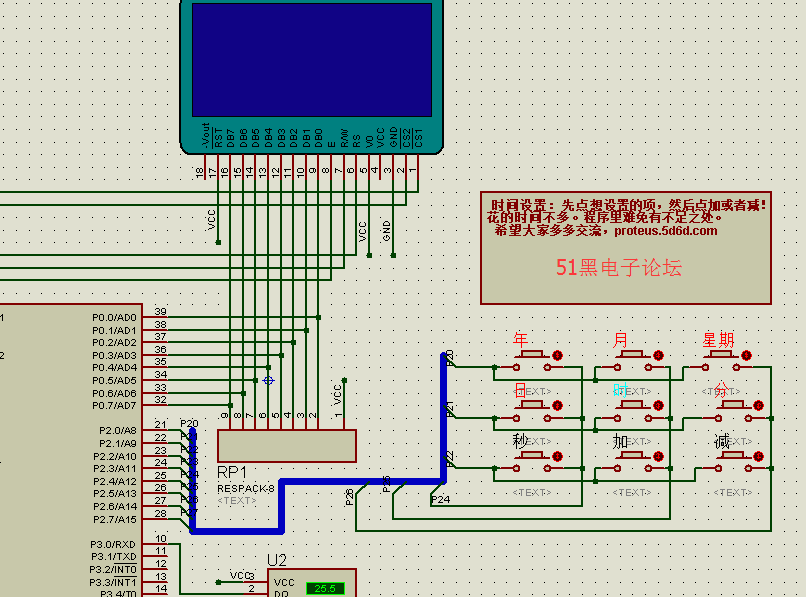Viewport: 806px width, 597px height.
Task: Toggle the red latch dot on 秒 button
Action: pyautogui.click(x=557, y=456)
